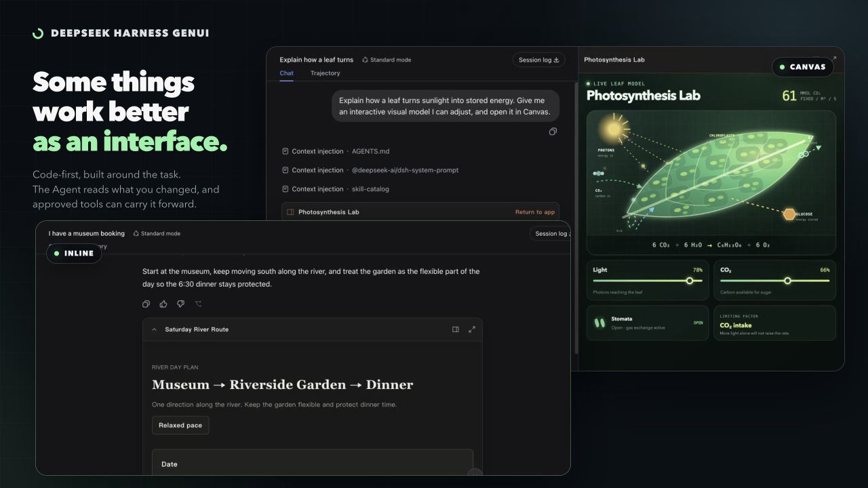Copy the museum route response
The image size is (868, 488).
click(146, 304)
